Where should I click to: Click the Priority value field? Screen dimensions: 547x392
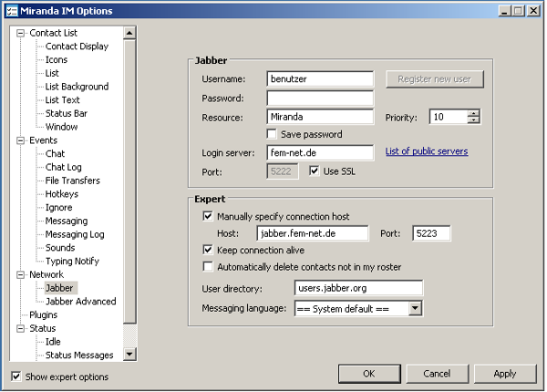(449, 117)
